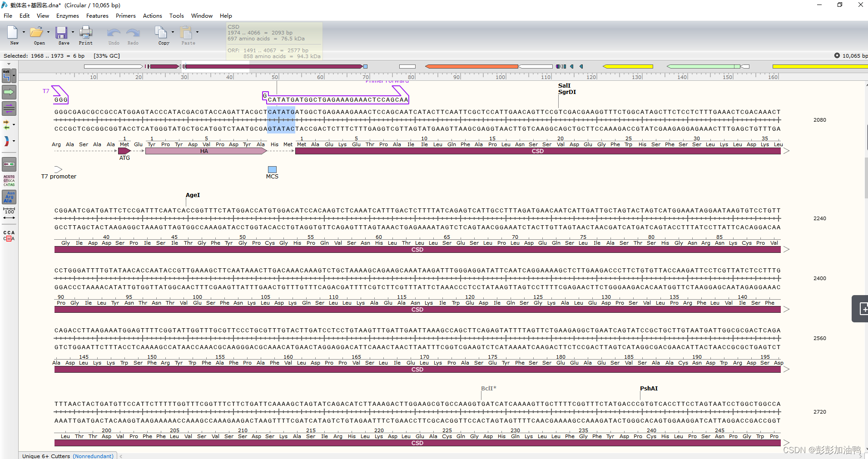The image size is (868, 459).
Task: Click the colored ACGTG sequence icon in the sidebar
Action: pos(9,181)
